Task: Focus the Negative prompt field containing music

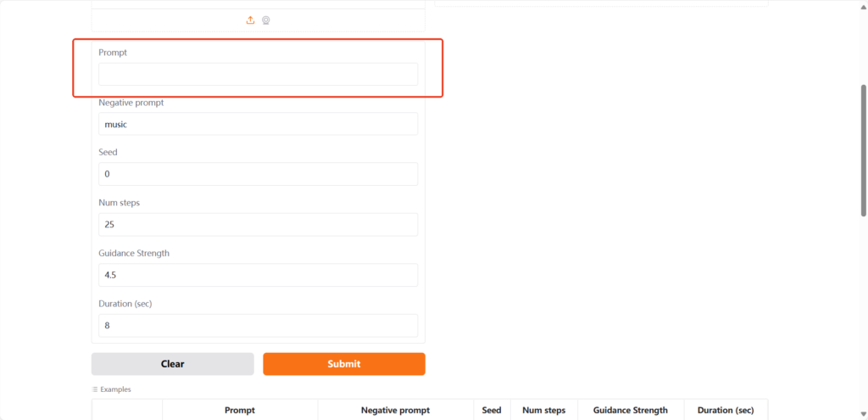Action: tap(258, 124)
